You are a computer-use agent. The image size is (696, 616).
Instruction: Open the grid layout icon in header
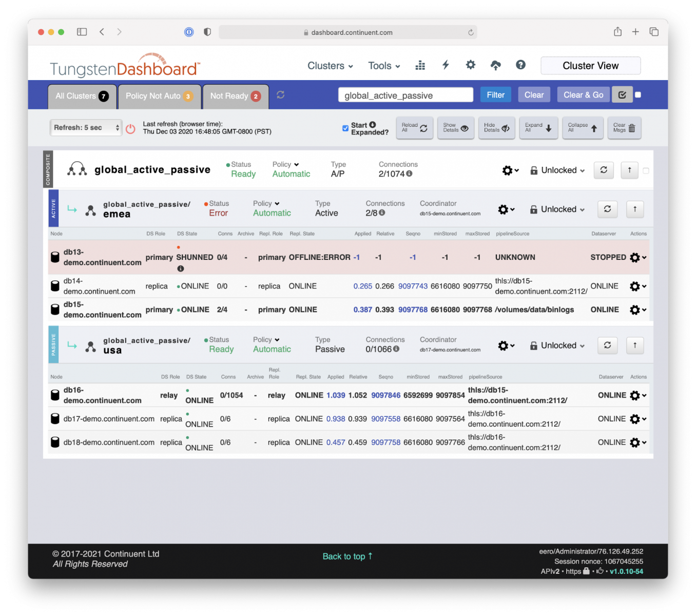tap(420, 65)
